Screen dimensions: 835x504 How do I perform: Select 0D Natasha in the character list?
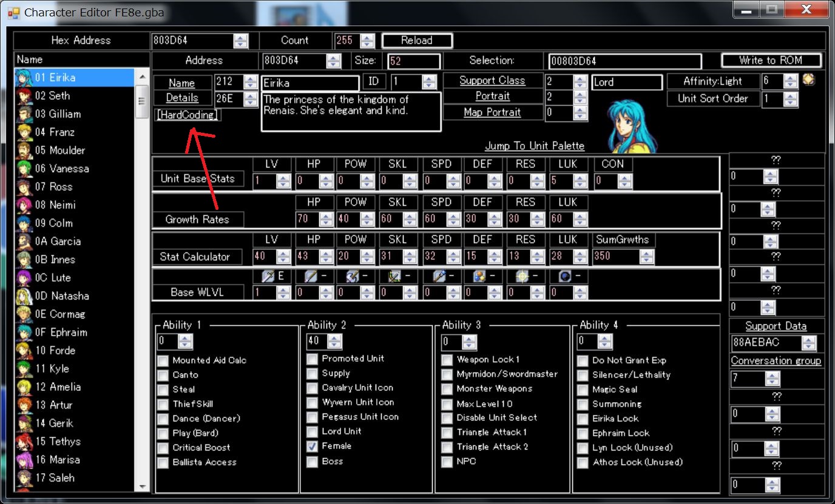(x=75, y=296)
